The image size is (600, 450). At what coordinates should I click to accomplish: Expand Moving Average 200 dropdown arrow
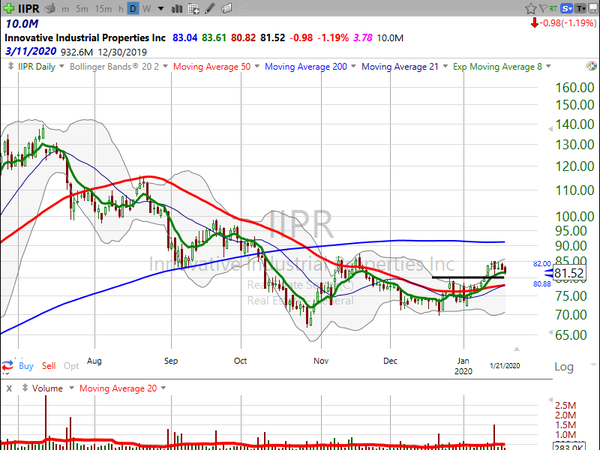(354, 66)
